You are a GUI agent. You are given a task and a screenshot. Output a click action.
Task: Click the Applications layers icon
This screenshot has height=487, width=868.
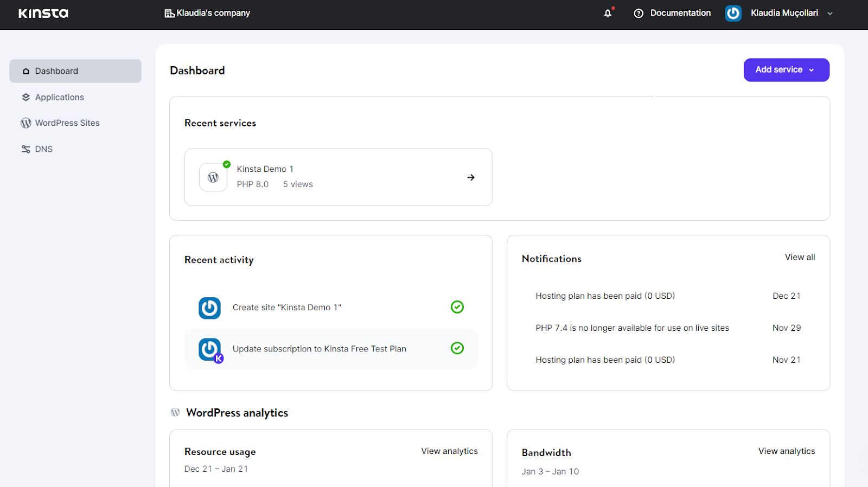coord(25,97)
